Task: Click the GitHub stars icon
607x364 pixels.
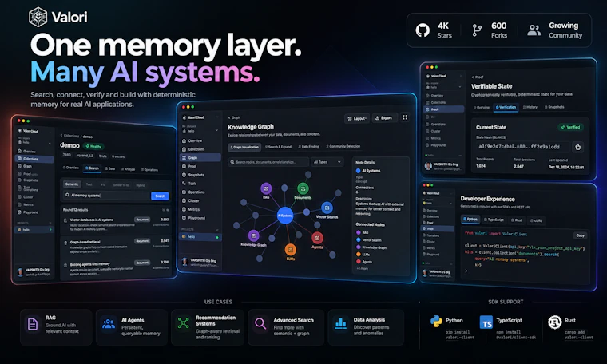Action: coord(423,30)
